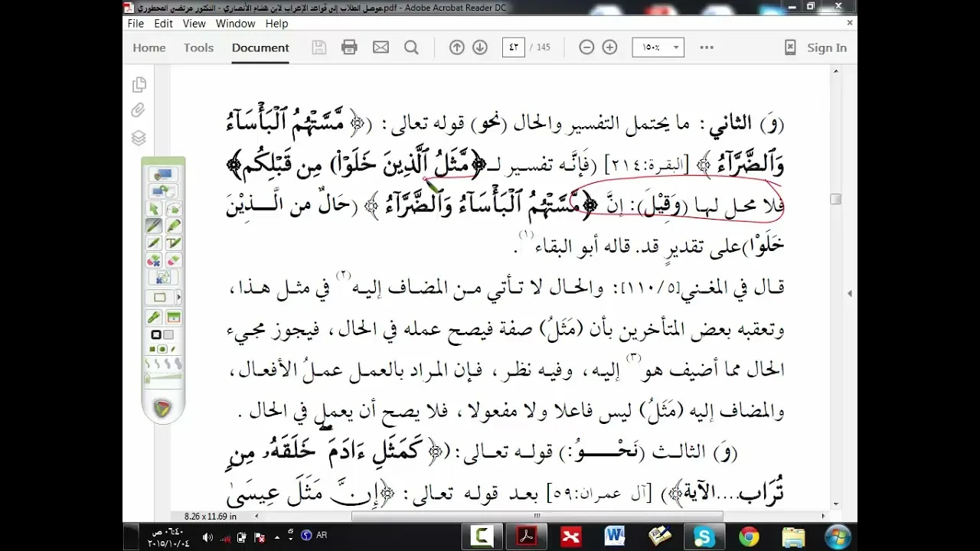Click the page number input field
Screen dimensions: 980x551
(513, 47)
